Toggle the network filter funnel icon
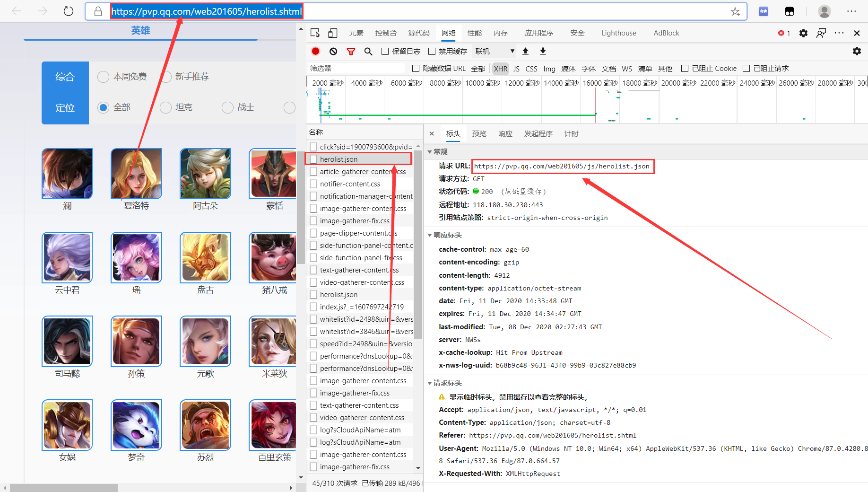Image resolution: width=868 pixels, height=492 pixels. [x=351, y=51]
